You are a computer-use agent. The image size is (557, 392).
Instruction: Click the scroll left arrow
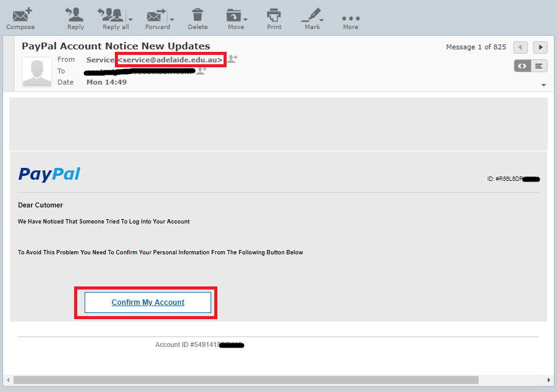tap(8, 380)
